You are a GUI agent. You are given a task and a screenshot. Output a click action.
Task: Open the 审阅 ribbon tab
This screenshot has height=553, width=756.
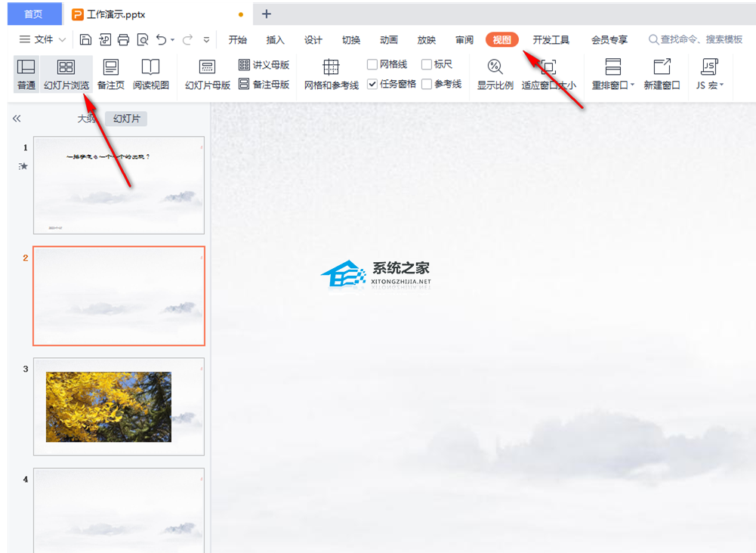[x=464, y=40]
